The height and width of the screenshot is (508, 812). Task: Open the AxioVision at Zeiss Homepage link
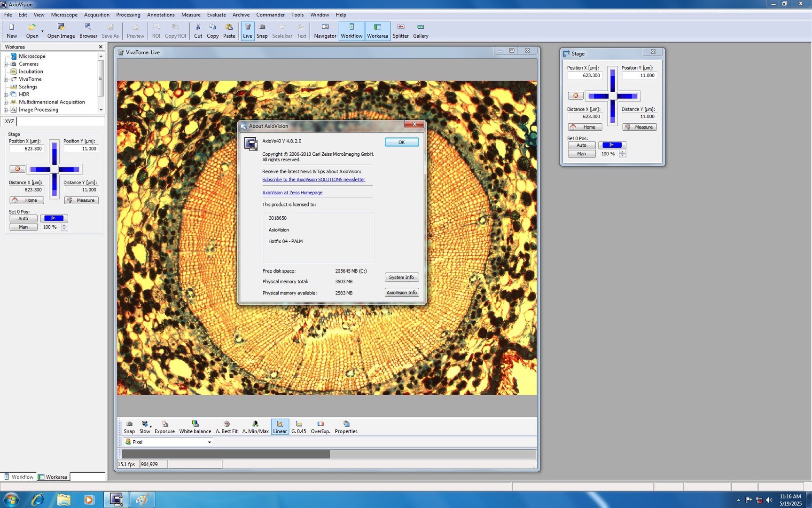(x=292, y=192)
